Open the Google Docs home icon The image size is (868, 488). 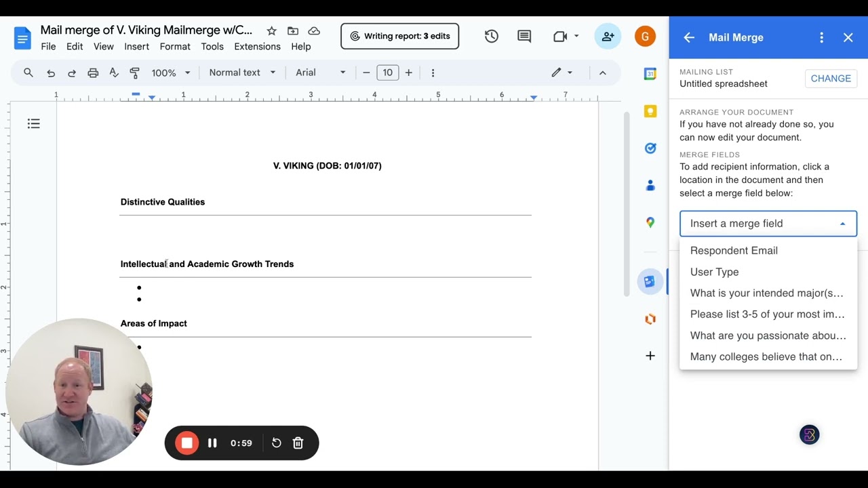coord(22,38)
